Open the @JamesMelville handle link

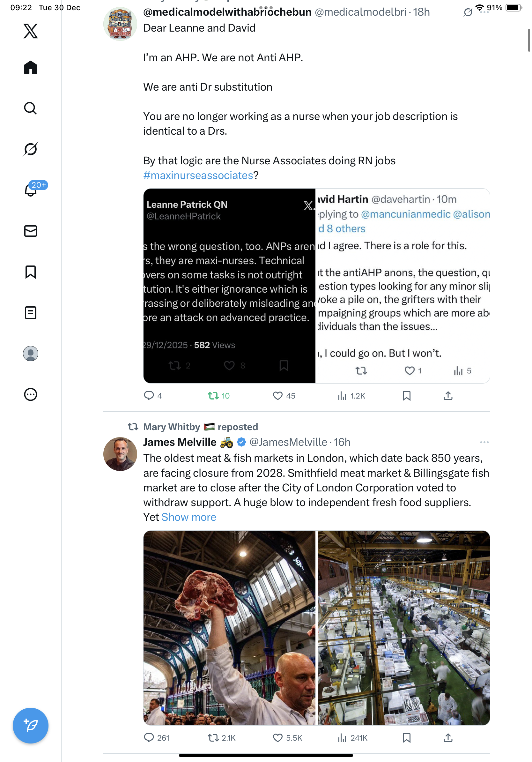288,442
